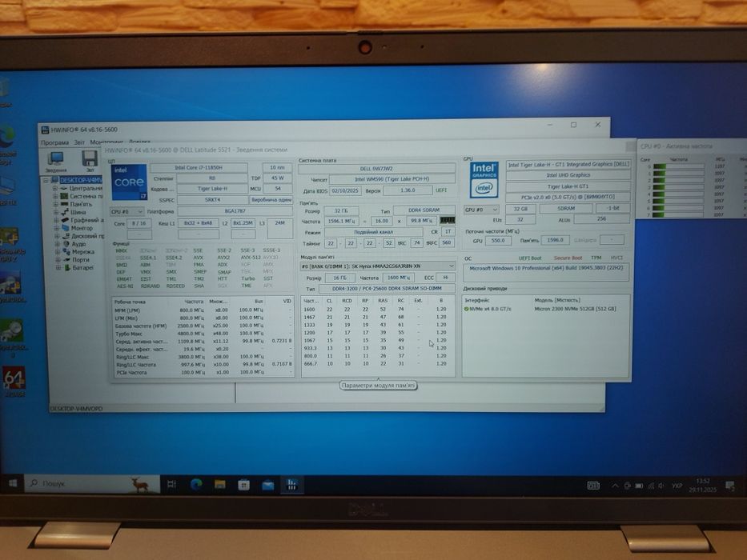The height and width of the screenshot is (560, 747).
Task: Click the Турбо Макс operating point row
Action: (203, 334)
